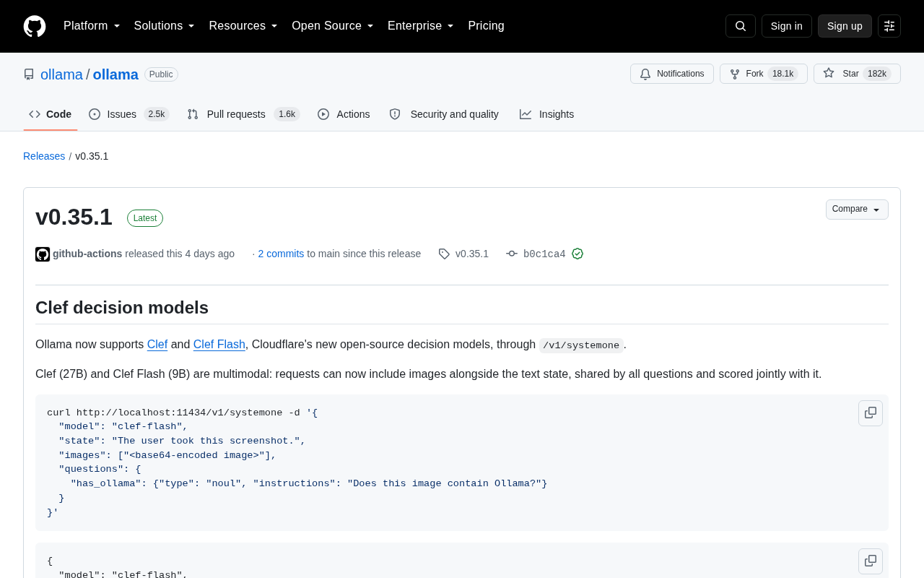Open the Compare dropdown

click(857, 210)
